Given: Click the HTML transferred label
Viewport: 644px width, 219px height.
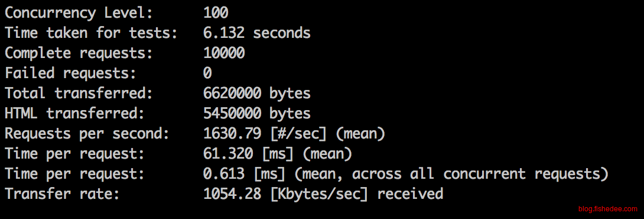Looking at the screenshot, I should point(75,114).
